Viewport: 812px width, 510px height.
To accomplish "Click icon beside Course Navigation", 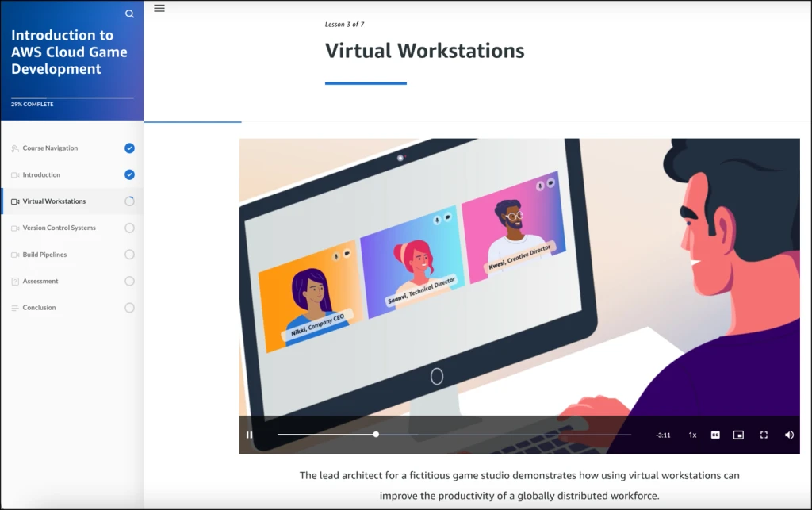I will tap(15, 148).
